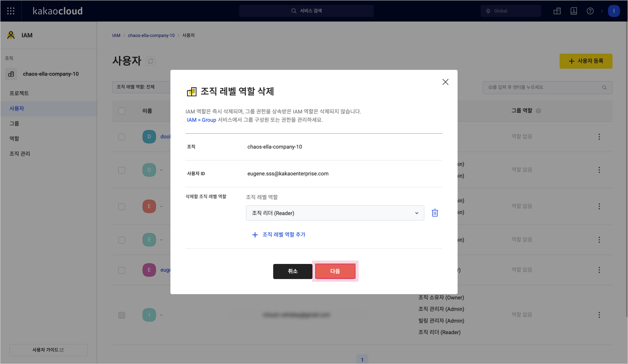
Task: Open the user profile avatar in header
Action: (x=614, y=11)
